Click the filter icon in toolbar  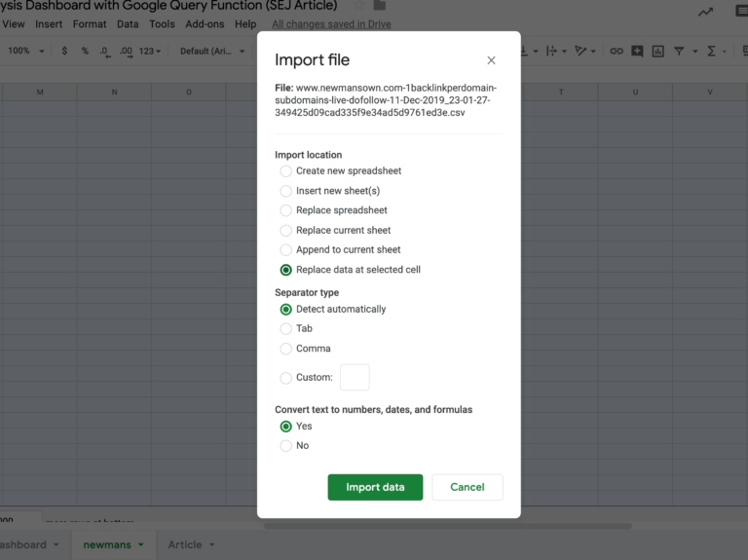pos(680,51)
